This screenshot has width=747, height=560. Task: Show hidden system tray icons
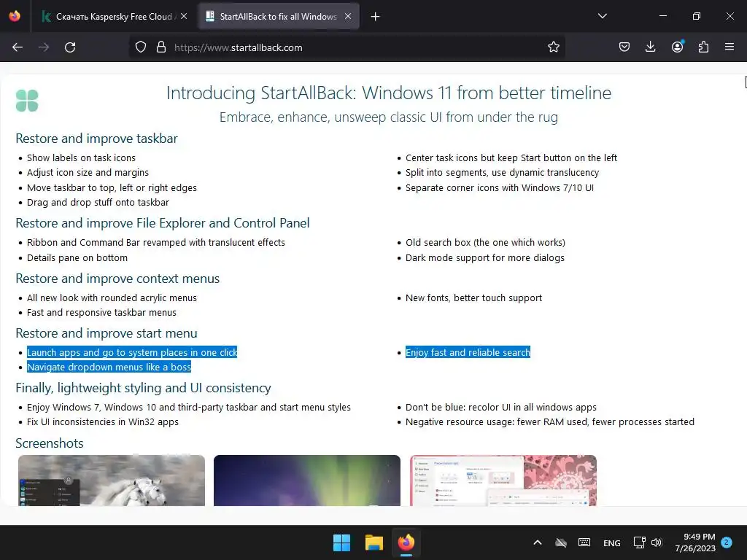(538, 542)
